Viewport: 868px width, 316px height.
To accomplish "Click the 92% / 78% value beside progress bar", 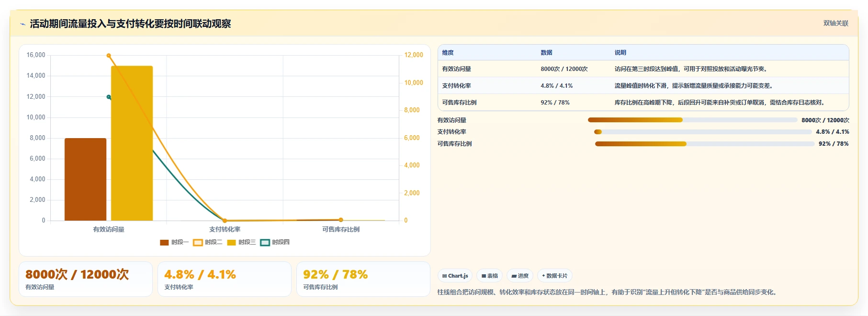I will click(x=834, y=144).
